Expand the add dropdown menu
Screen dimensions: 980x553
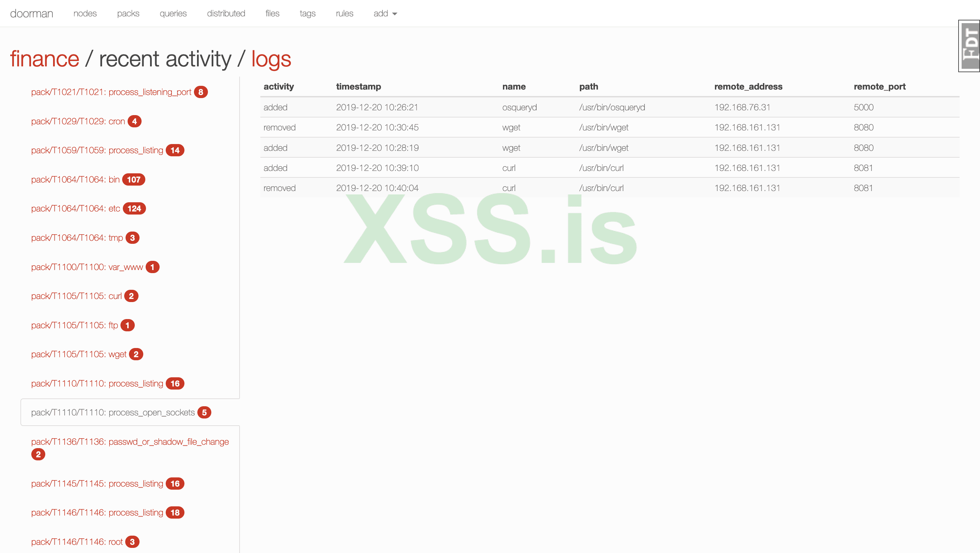pos(385,13)
